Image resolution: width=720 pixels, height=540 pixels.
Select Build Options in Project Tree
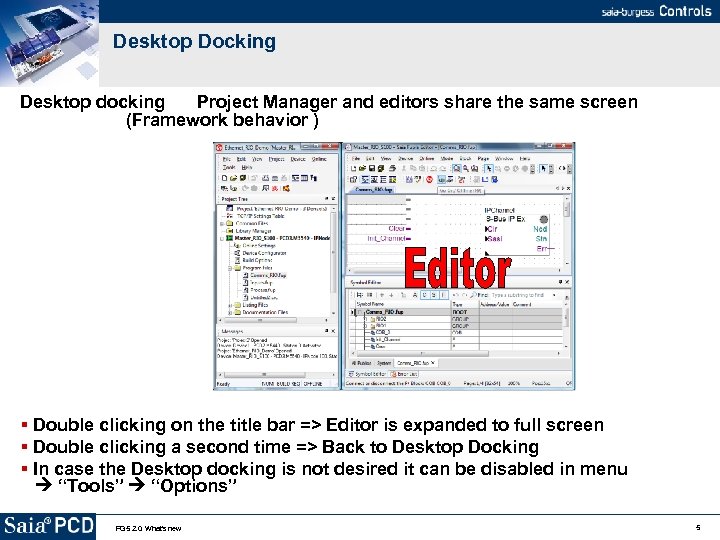[x=257, y=260]
